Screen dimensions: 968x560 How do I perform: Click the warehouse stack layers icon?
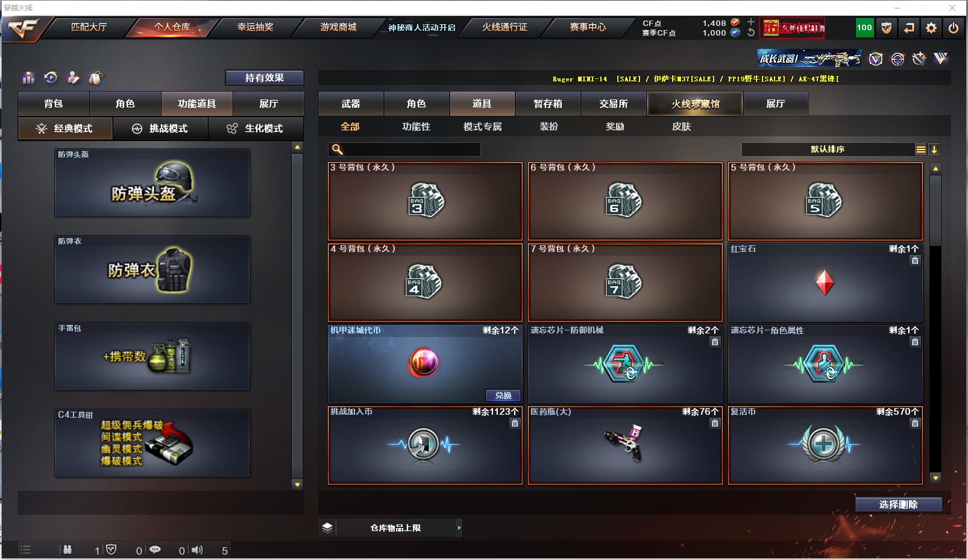pyautogui.click(x=327, y=527)
